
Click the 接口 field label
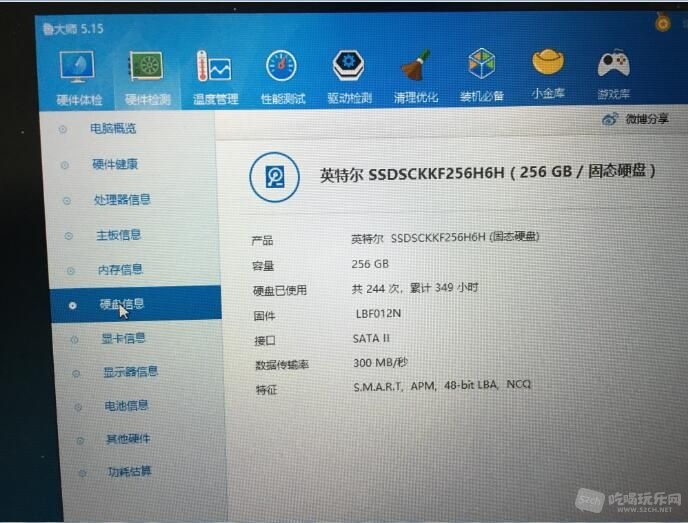click(x=265, y=340)
